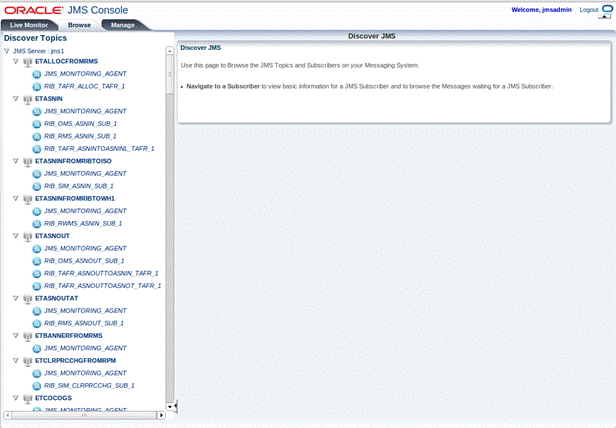616x428 pixels.
Task: Click the Logout link
Action: tap(589, 10)
